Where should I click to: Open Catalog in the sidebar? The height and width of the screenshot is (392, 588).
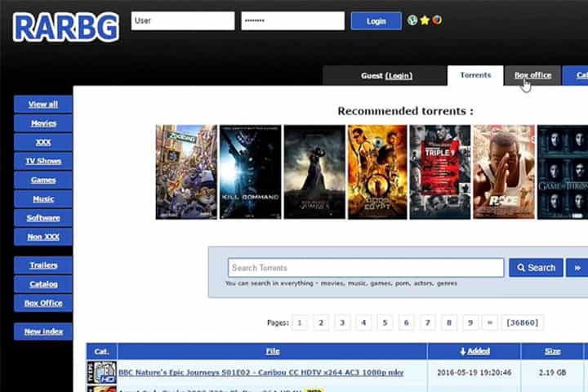pos(43,284)
